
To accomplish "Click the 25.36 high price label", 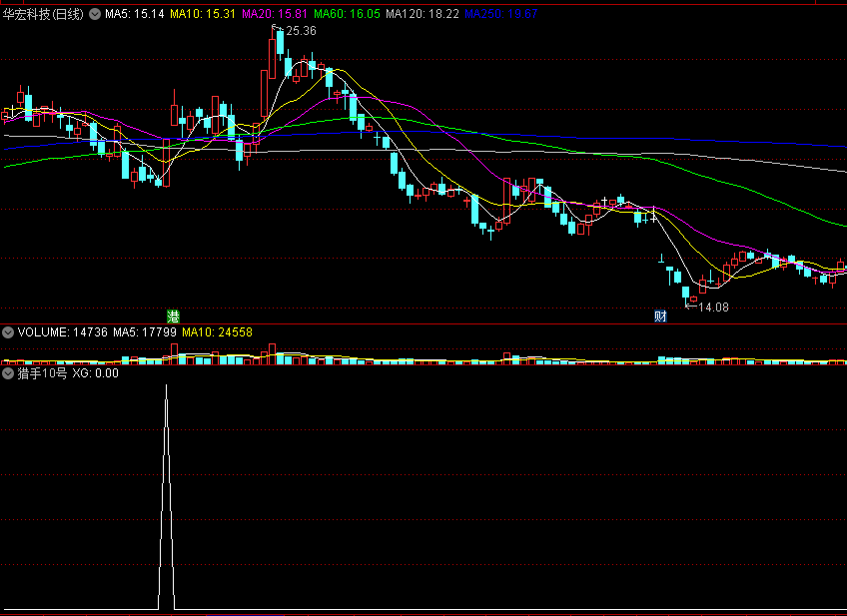I will (301, 31).
